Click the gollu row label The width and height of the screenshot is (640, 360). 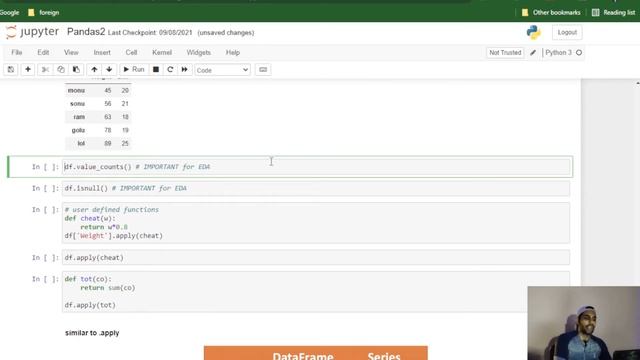point(78,130)
